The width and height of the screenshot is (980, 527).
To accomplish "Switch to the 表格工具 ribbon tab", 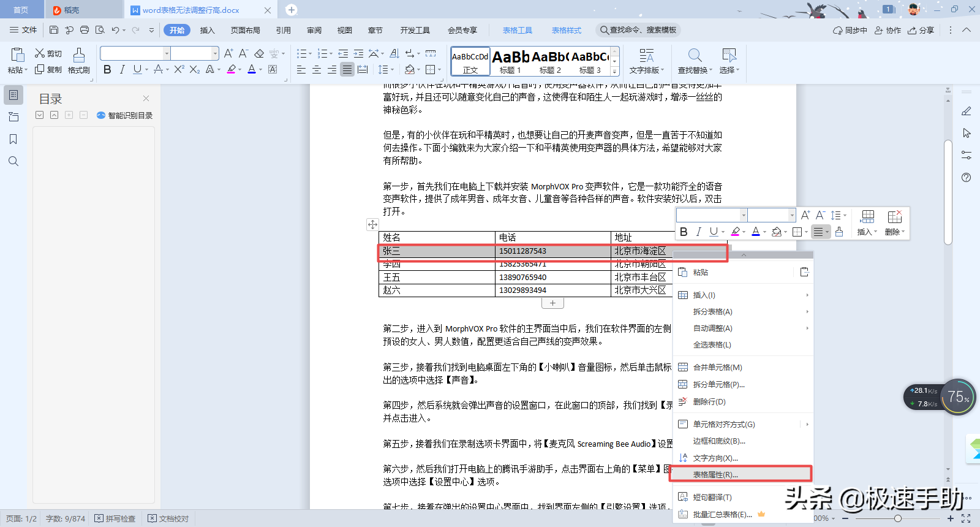I will [518, 30].
